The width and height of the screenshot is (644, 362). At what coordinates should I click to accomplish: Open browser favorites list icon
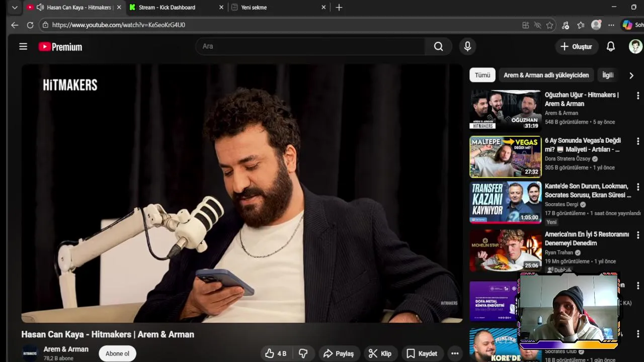581,25
